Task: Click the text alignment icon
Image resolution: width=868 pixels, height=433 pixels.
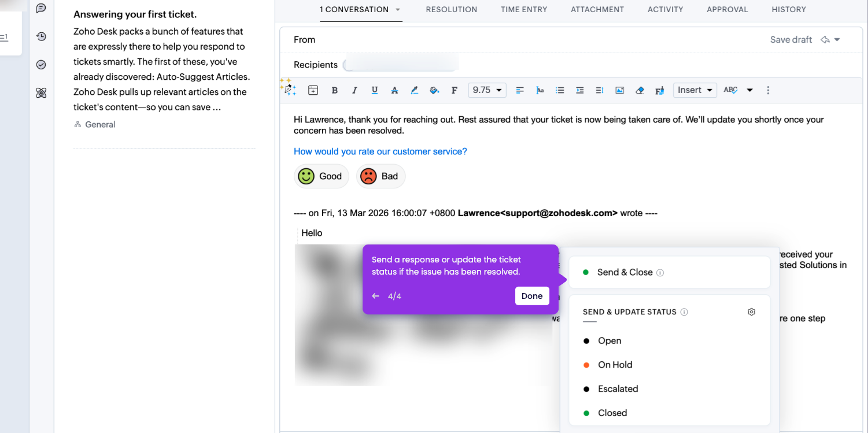Action: click(x=520, y=90)
